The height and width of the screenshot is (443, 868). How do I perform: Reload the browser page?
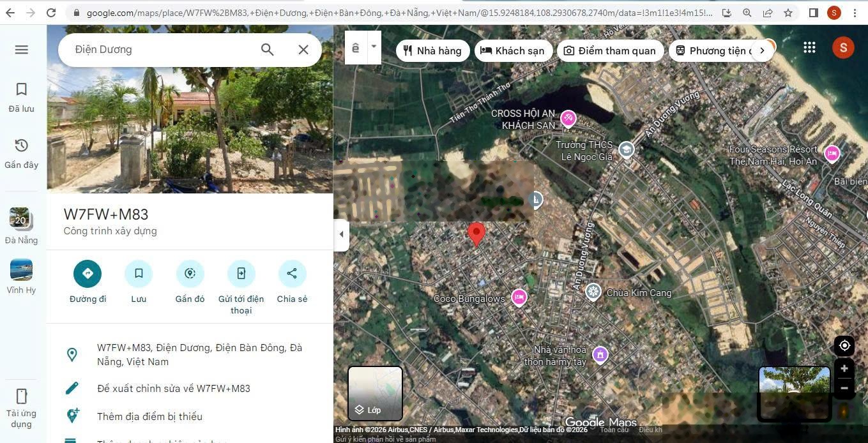tap(51, 13)
